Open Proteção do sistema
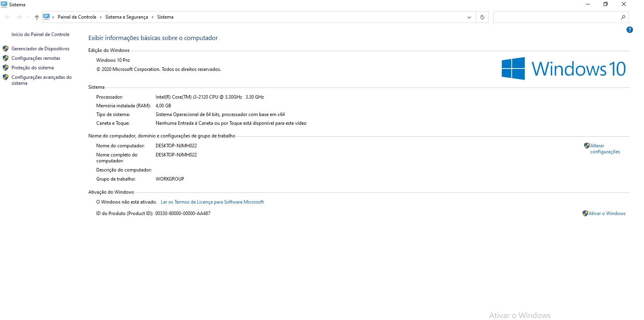 [x=32, y=68]
